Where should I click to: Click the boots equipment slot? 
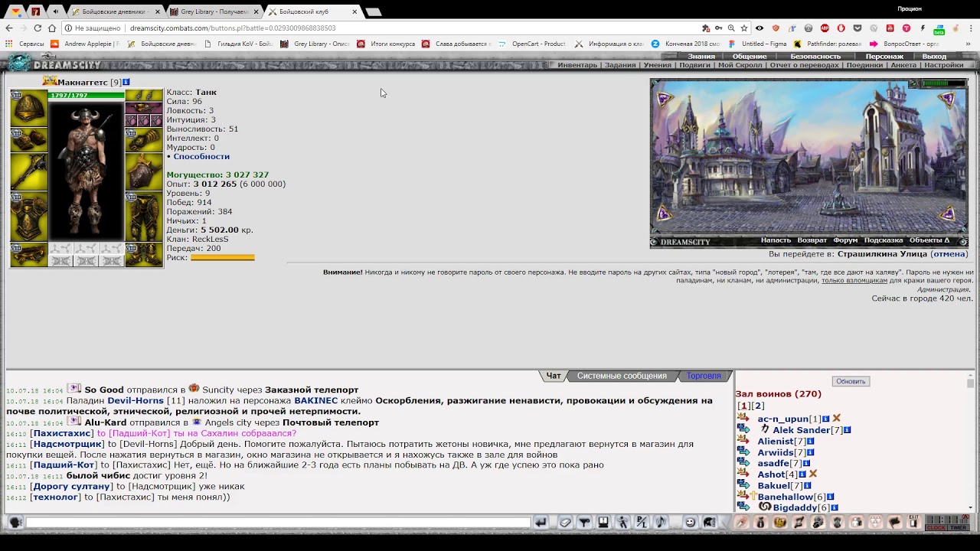coord(144,254)
